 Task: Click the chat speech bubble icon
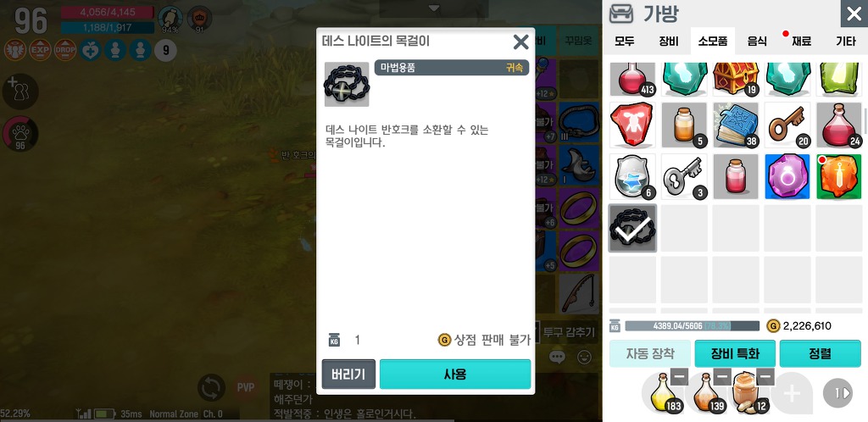pyautogui.click(x=557, y=357)
